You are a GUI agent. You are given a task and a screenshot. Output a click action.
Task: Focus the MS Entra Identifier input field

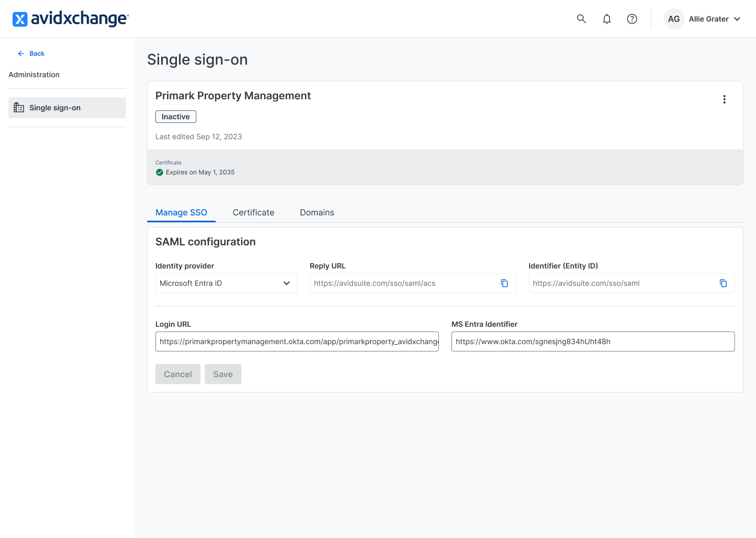[x=593, y=342]
